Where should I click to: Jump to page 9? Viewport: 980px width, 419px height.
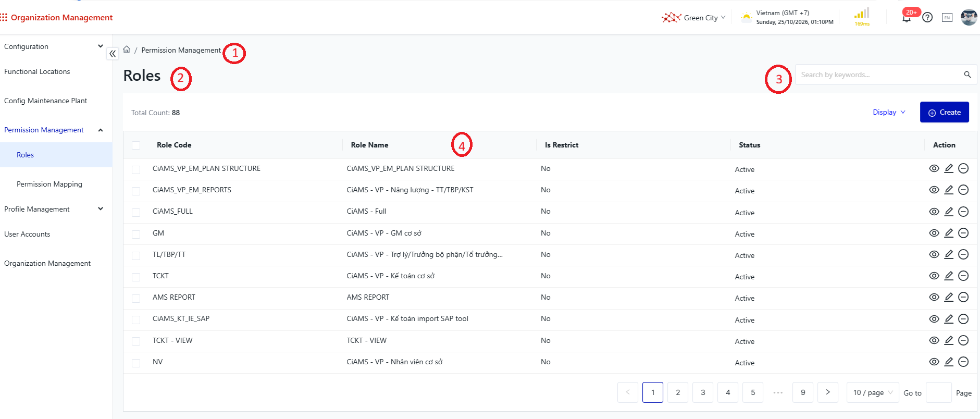(x=803, y=392)
